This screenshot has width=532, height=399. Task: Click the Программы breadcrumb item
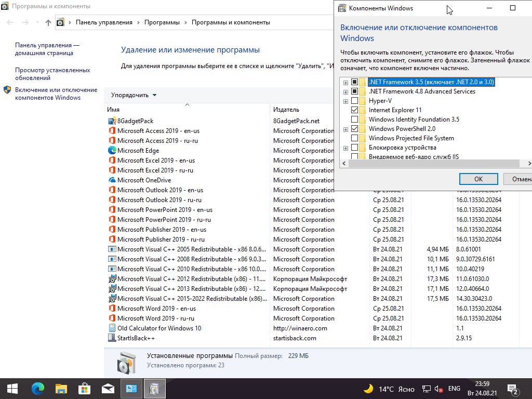[x=162, y=22]
